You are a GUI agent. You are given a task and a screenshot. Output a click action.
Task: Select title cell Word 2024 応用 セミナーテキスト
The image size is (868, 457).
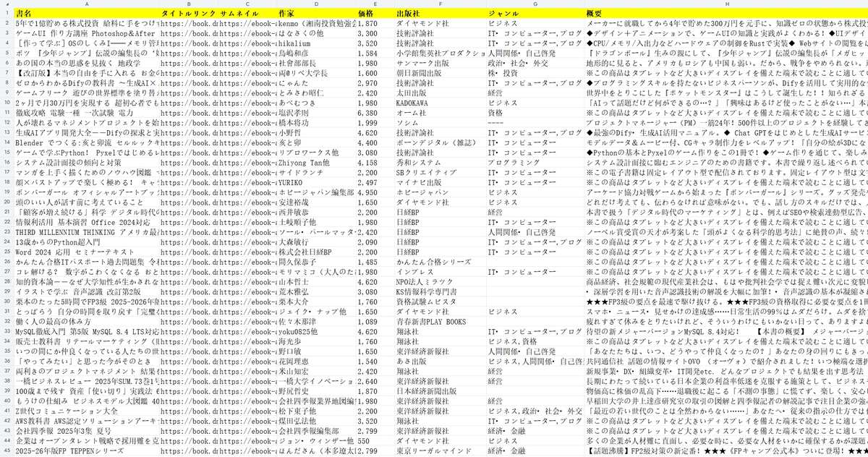(87, 253)
